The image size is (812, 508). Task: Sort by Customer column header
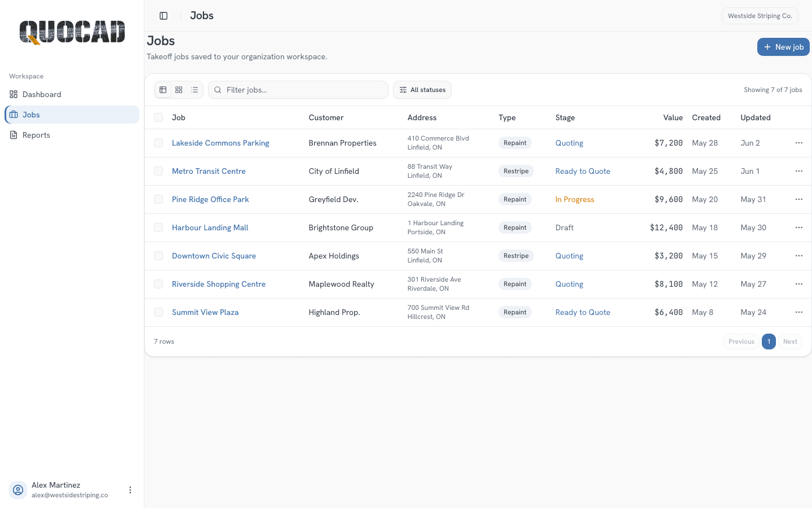coord(326,117)
